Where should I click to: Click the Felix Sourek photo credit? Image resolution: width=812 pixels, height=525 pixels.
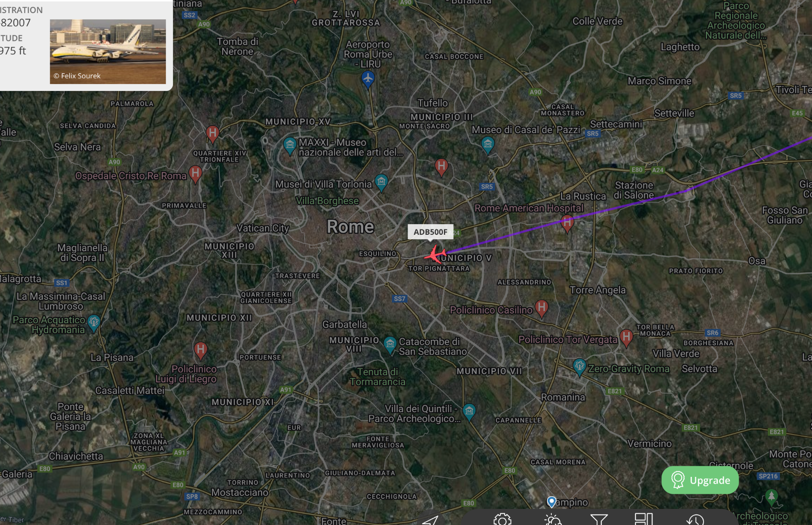pyautogui.click(x=77, y=76)
